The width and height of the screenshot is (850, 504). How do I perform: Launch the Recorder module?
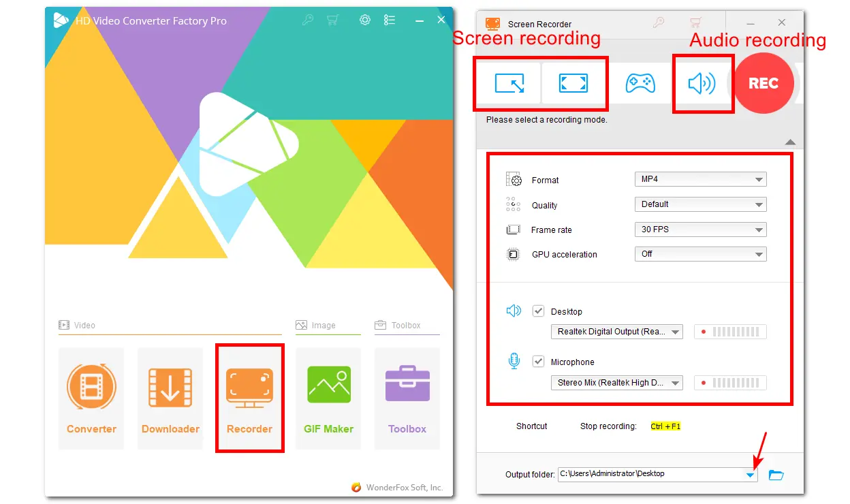click(249, 398)
